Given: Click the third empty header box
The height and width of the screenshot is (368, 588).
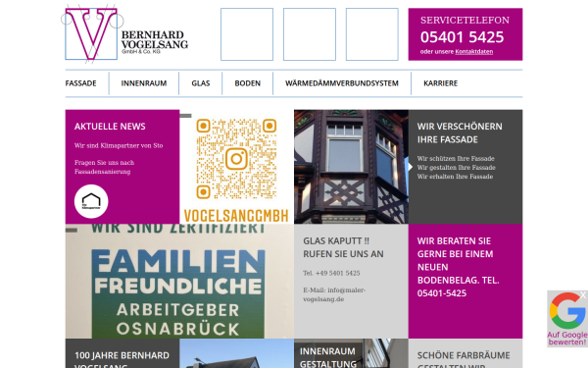Looking at the screenshot, I should tap(372, 34).
